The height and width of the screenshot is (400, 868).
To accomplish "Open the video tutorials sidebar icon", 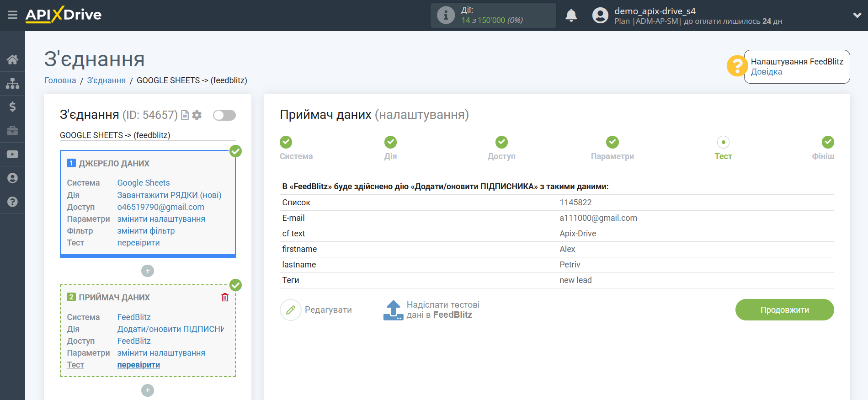I will tap(12, 155).
